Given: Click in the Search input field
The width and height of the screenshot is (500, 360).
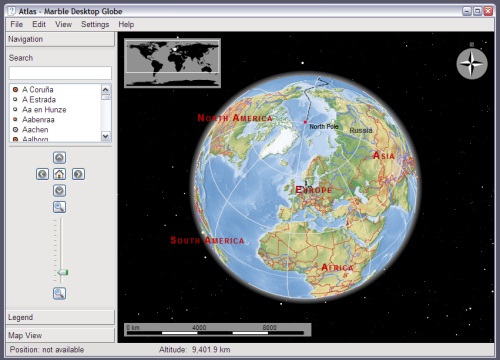Looking at the screenshot, I should coord(60,73).
